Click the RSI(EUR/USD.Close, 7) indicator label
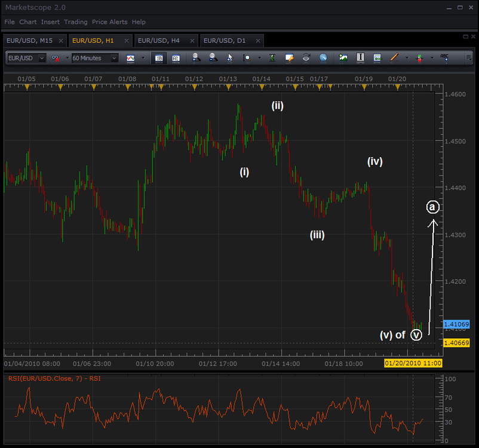The width and height of the screenshot is (479, 448). point(54,378)
